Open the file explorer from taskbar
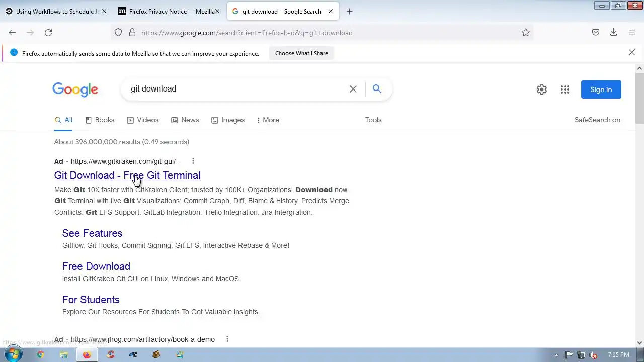644x362 pixels. (x=64, y=354)
